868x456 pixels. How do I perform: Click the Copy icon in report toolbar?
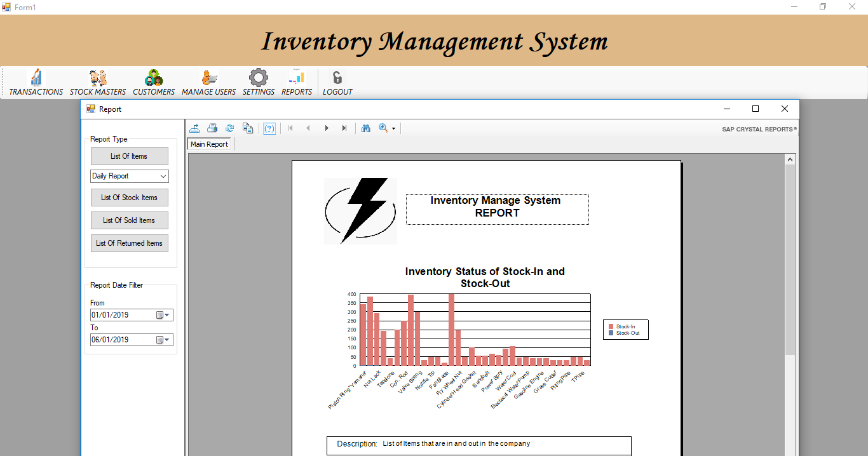(248, 128)
